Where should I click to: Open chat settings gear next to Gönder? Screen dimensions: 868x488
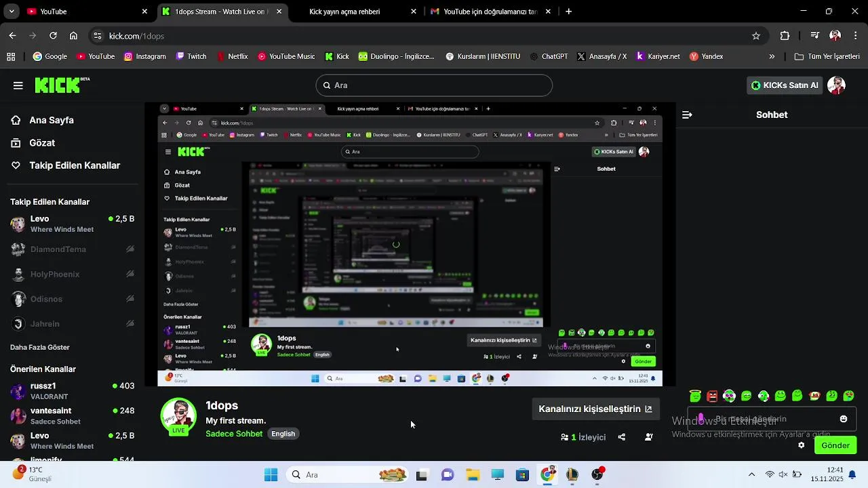[801, 445]
